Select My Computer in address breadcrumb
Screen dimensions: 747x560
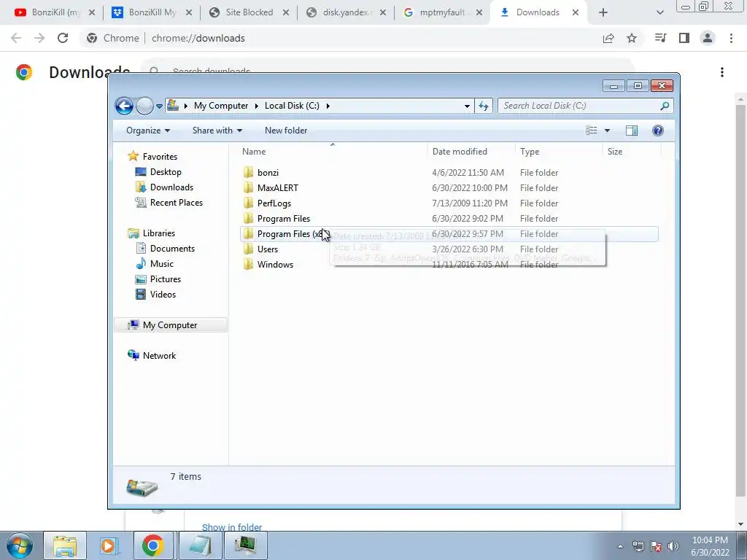tap(221, 106)
